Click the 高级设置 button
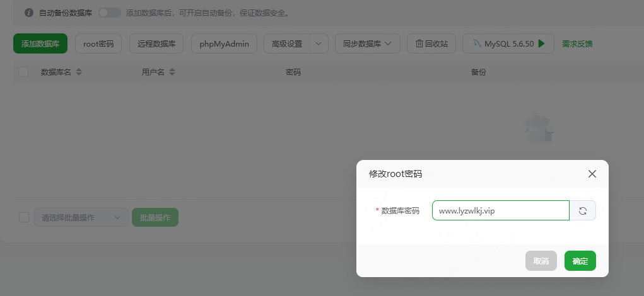Screen dimensions: 644x296 [287, 43]
